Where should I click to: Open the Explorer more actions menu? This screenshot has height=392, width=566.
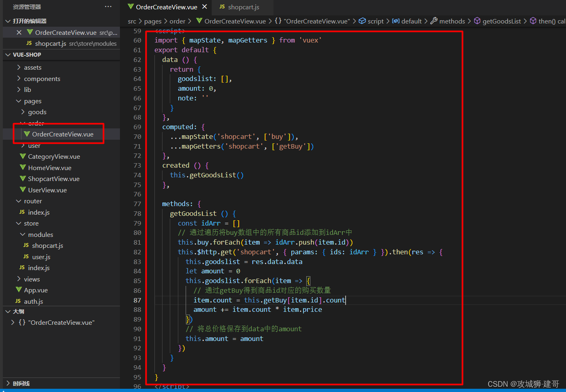tap(108, 6)
